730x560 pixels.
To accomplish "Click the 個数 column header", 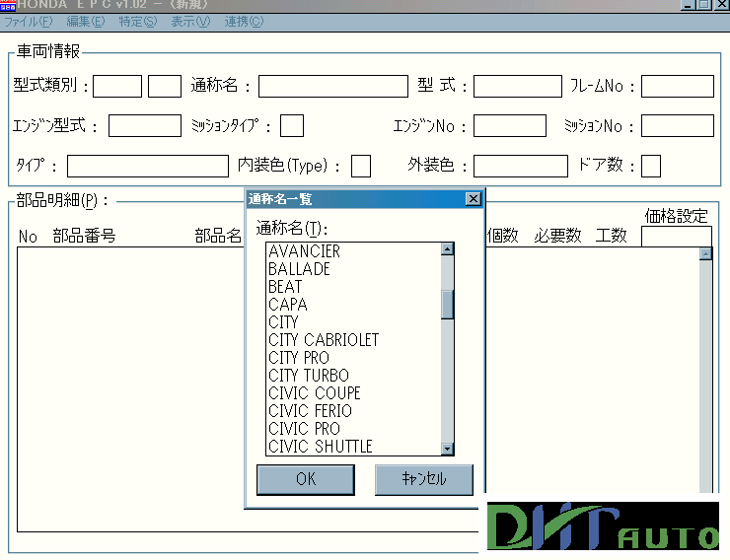I will pyautogui.click(x=503, y=236).
